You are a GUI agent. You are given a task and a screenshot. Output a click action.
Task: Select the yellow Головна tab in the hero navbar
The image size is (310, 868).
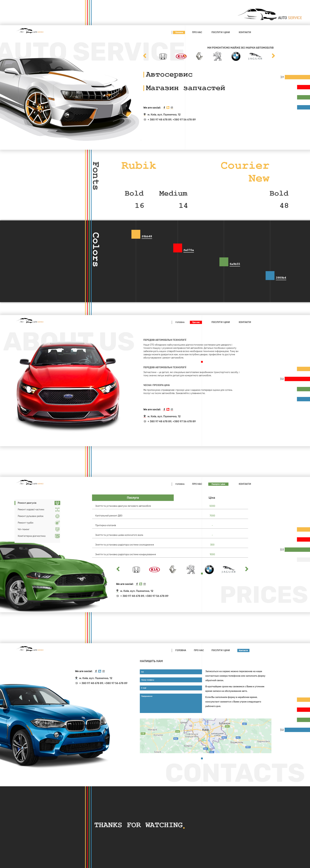179,32
